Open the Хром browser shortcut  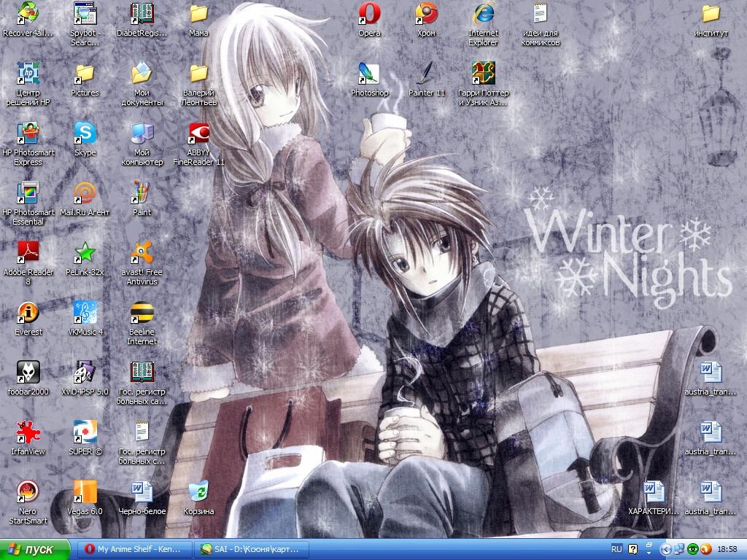click(426, 20)
